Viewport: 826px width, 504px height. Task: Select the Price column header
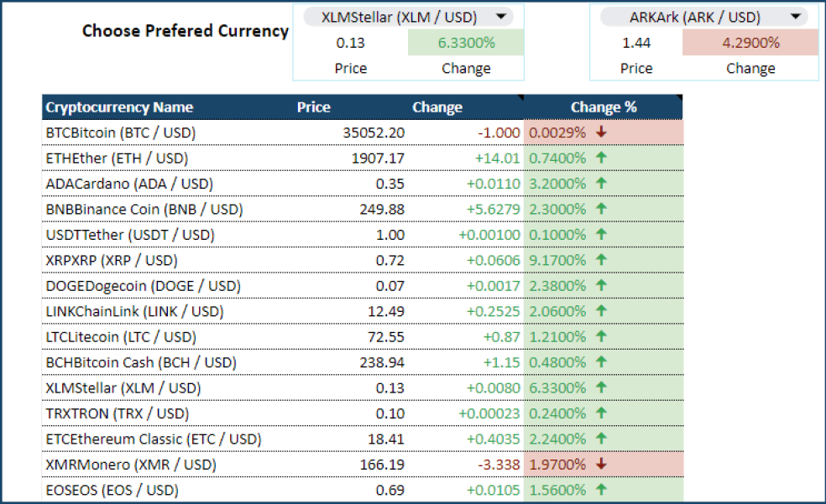coord(314,107)
